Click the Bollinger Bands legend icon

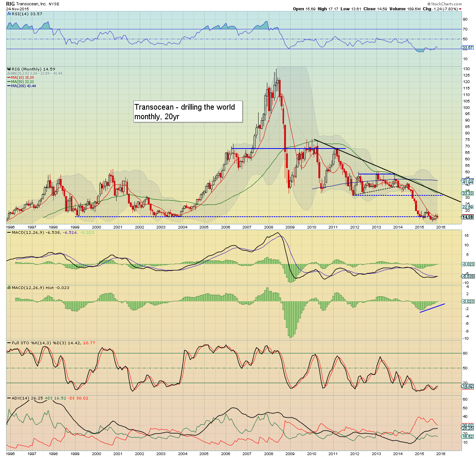(x=9, y=74)
